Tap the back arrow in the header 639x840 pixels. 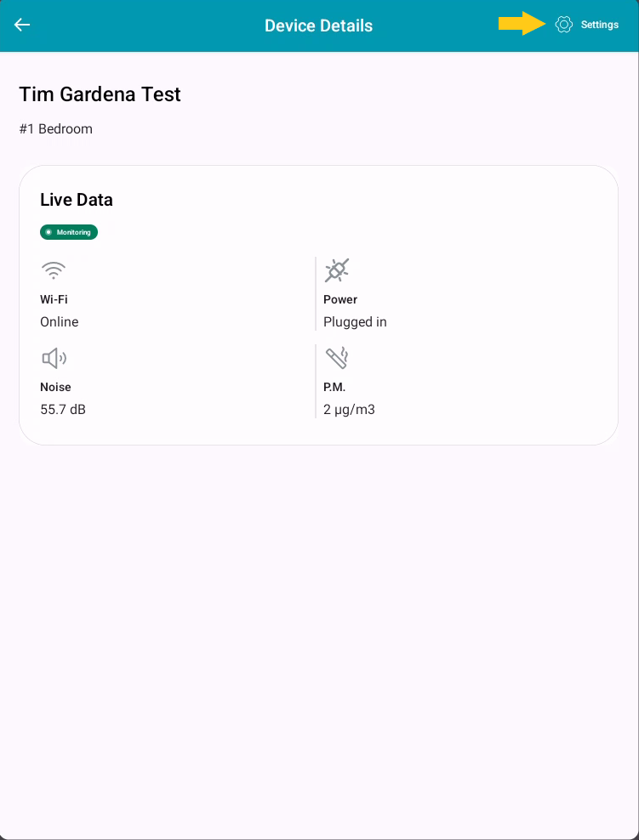(21, 25)
